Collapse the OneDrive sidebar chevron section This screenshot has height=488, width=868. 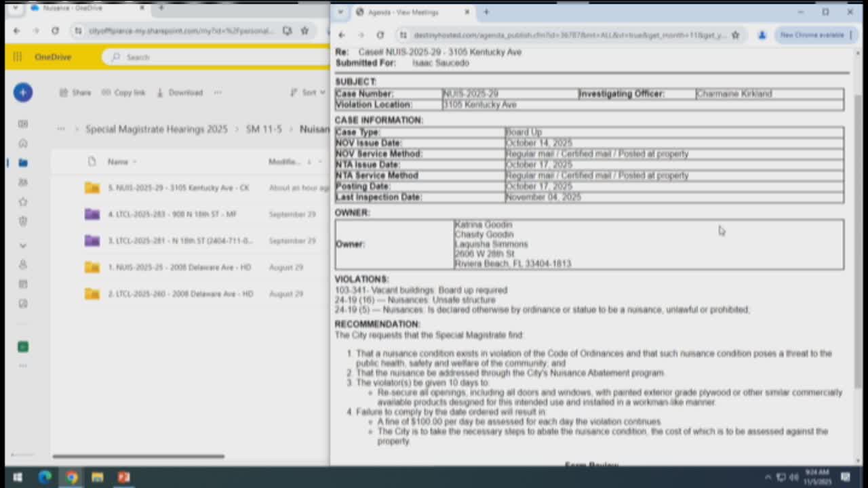(x=23, y=245)
